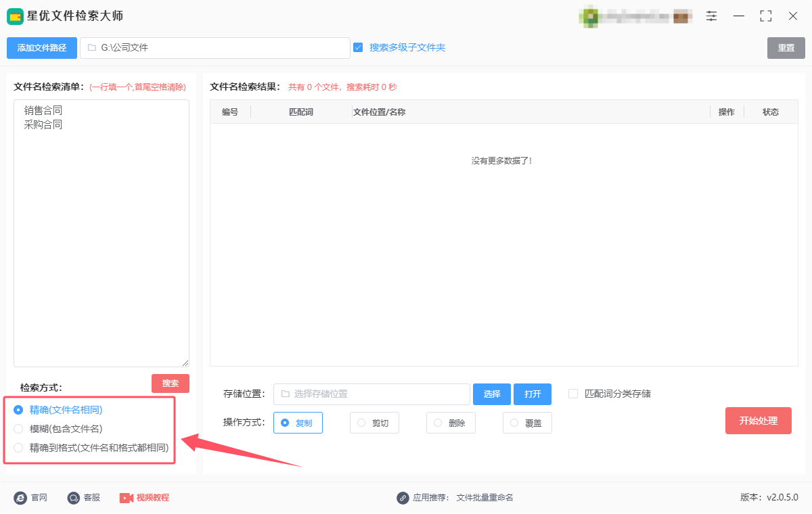
Task: Click the 客服 chat icon
Action: point(74,498)
